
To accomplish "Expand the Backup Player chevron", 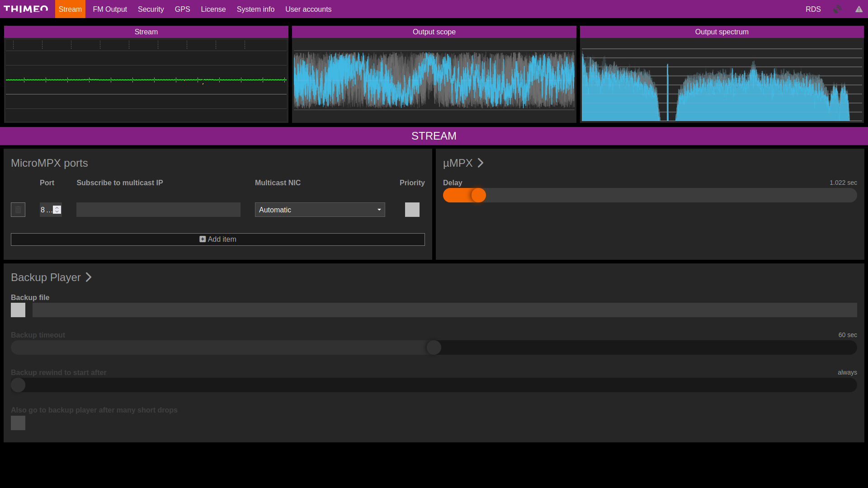I will [x=89, y=277].
